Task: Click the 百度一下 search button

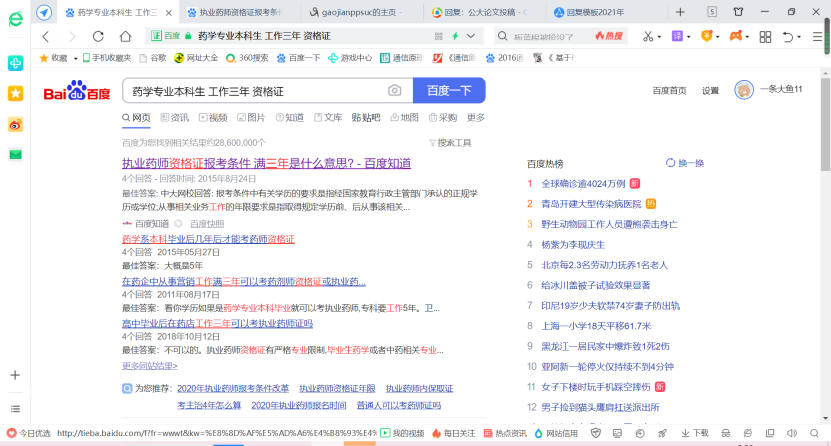Action: tap(449, 91)
